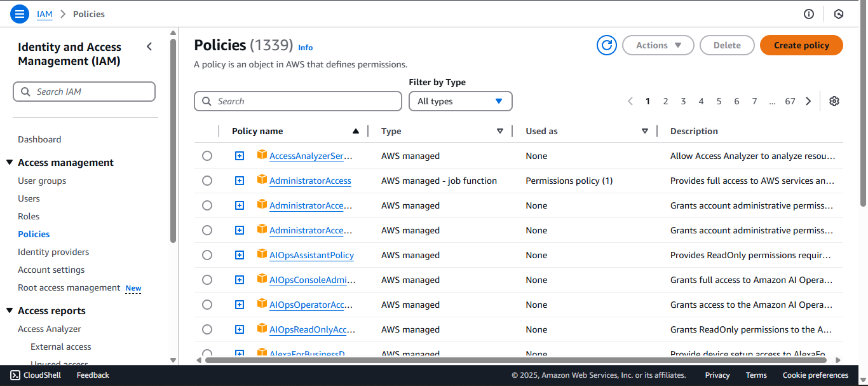
Task: Open the Filter by Type dropdown
Action: point(461,101)
